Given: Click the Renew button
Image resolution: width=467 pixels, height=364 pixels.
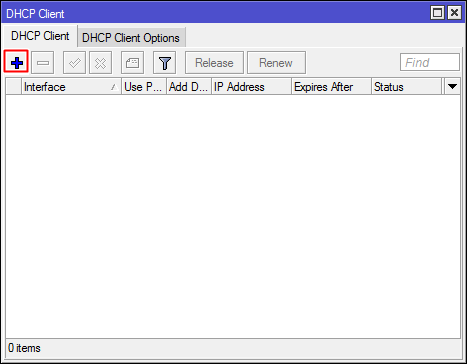Looking at the screenshot, I should pos(276,62).
